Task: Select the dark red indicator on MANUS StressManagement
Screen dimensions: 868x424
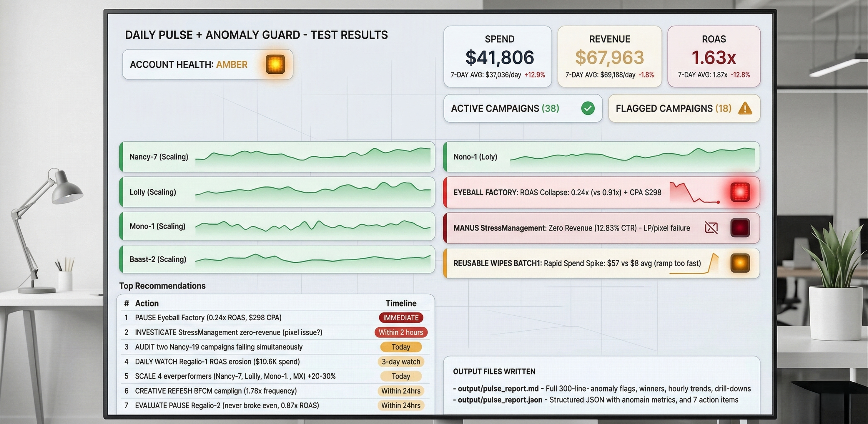Action: click(740, 228)
